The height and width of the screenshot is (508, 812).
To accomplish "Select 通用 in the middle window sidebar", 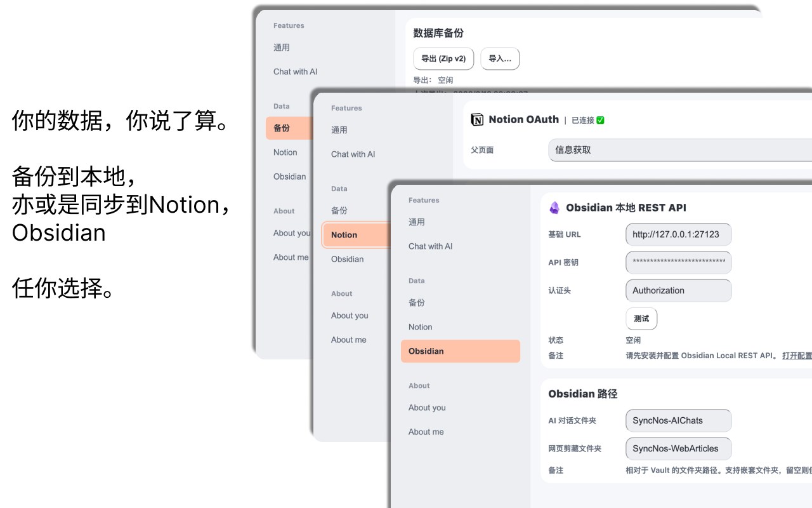I will point(339,130).
